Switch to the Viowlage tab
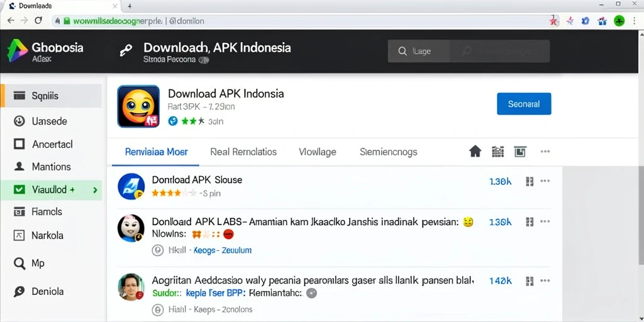The height and width of the screenshot is (322, 644). click(x=318, y=152)
